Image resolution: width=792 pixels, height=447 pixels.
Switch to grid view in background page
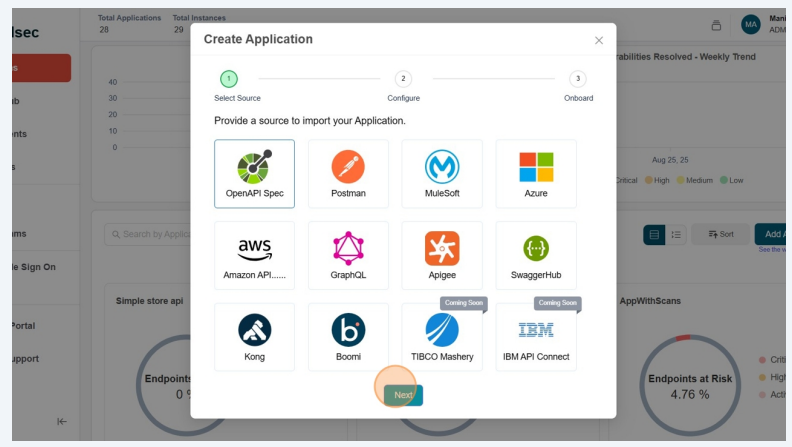tap(654, 234)
